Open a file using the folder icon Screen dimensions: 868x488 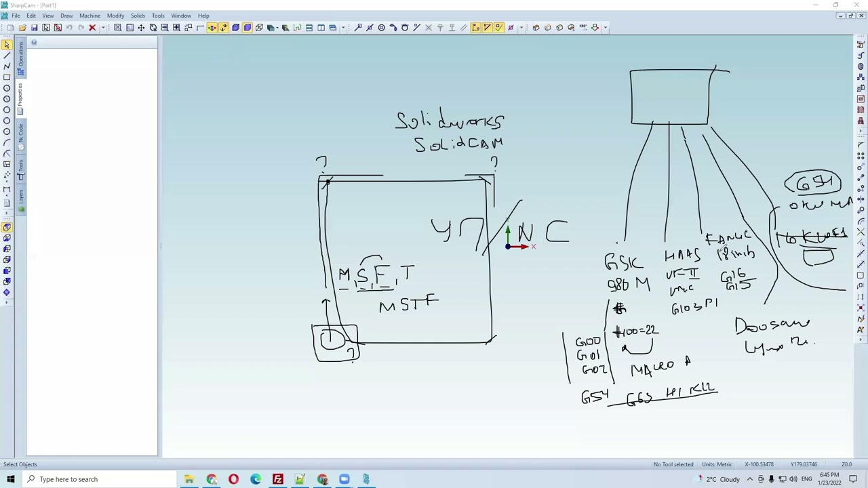coord(22,28)
